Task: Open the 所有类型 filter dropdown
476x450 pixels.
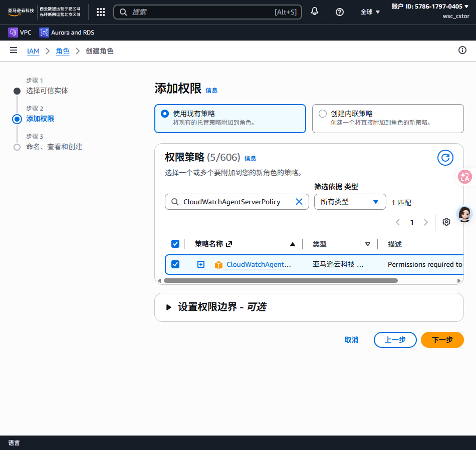Action: pyautogui.click(x=350, y=202)
